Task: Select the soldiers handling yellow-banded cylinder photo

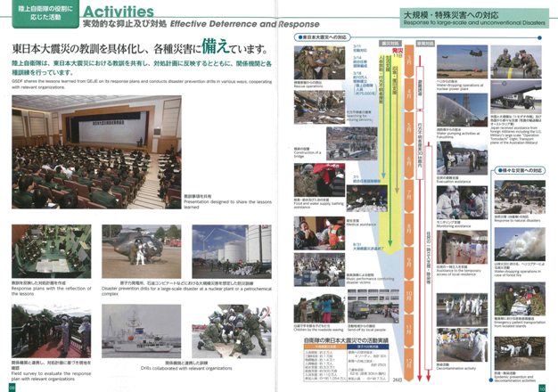Action: click(516, 61)
